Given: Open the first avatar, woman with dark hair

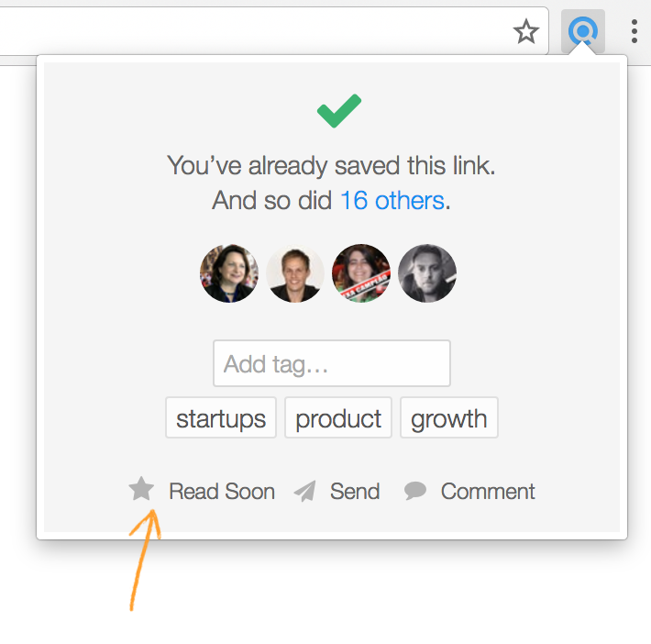Looking at the screenshot, I should coord(229,273).
